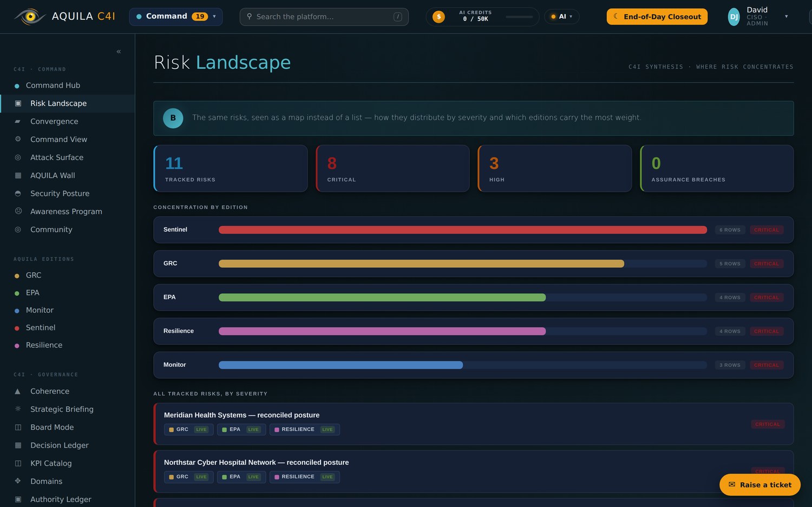Screen dimensions: 812x507
Task: Click Raise a ticket button
Action: coord(759,485)
